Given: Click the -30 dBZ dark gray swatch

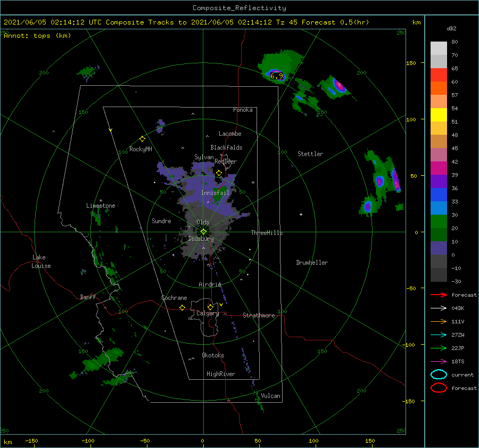Looking at the screenshot, I should click(439, 275).
